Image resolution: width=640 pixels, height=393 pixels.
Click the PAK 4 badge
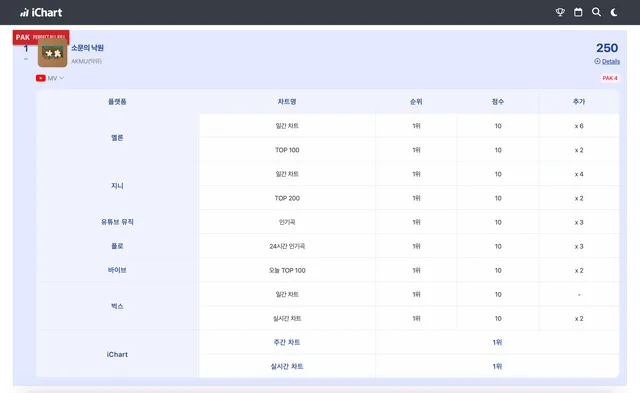610,78
